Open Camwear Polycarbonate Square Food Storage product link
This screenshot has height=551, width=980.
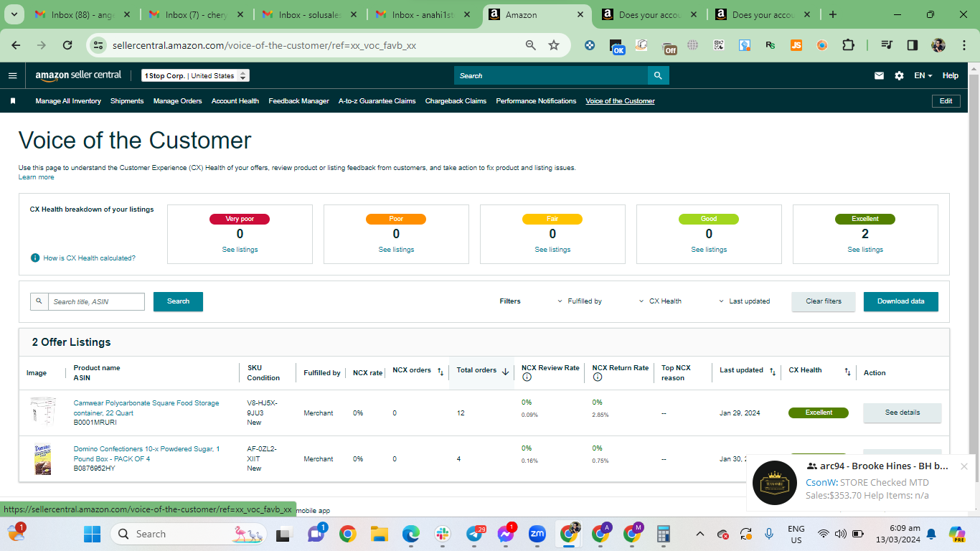tap(146, 408)
